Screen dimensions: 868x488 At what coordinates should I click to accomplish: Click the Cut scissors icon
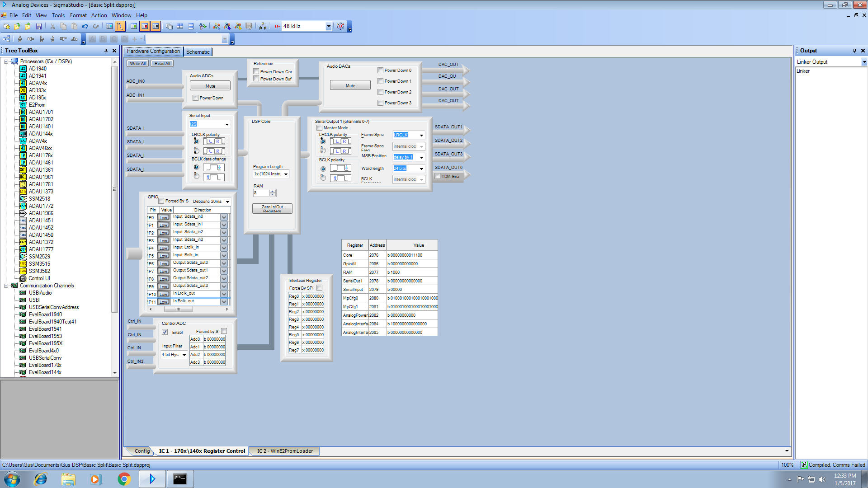pyautogui.click(x=52, y=26)
